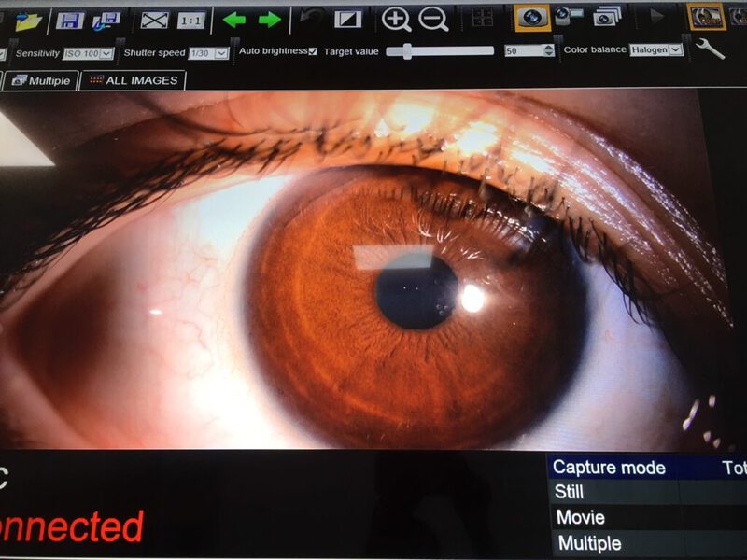Click the Save As disk icon
The width and height of the screenshot is (747, 560).
click(107, 20)
